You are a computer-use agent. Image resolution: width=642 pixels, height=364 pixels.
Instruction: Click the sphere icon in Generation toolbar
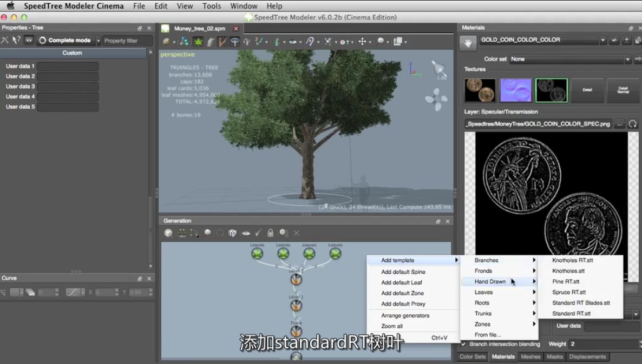(x=168, y=233)
